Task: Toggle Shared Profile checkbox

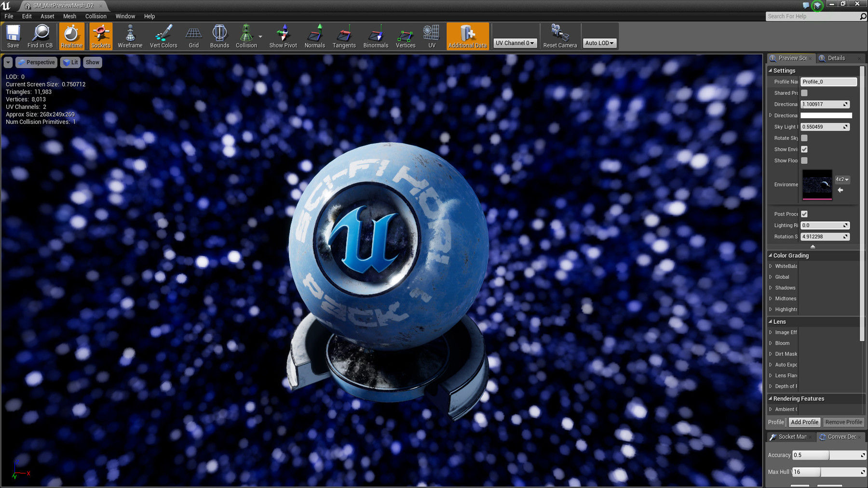Action: 804,93
